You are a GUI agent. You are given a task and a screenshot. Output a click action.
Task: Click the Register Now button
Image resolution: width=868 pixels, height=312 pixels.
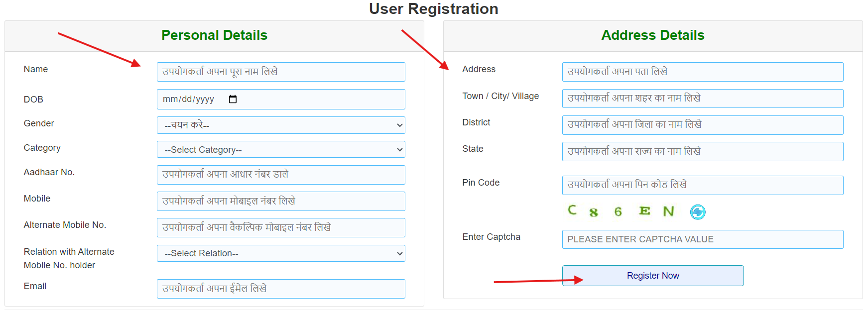click(652, 276)
